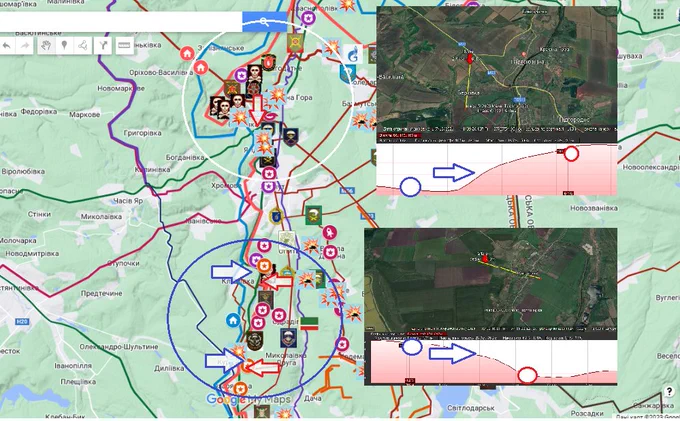Click the Миколаївка label near Стінки
Screen dimensions: 680x421
pyautogui.click(x=101, y=217)
